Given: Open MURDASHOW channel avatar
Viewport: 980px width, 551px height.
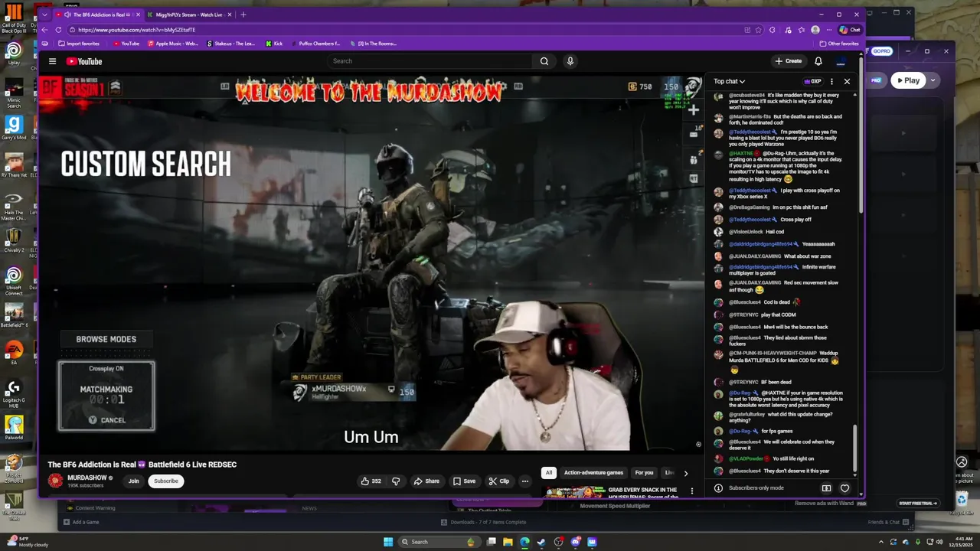Looking at the screenshot, I should [x=55, y=481].
